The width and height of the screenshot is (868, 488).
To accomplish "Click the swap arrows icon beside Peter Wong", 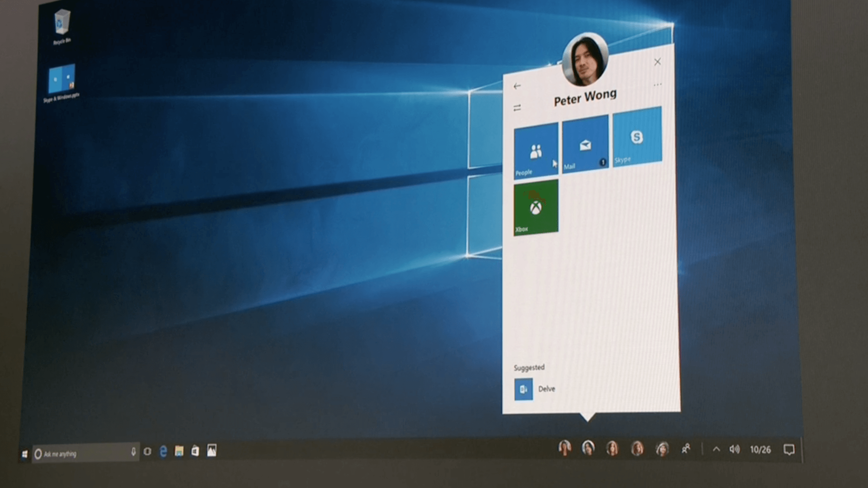I will (x=517, y=108).
